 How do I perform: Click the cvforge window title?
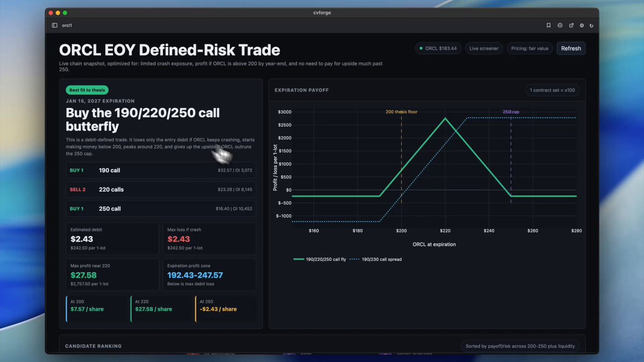[x=322, y=12]
